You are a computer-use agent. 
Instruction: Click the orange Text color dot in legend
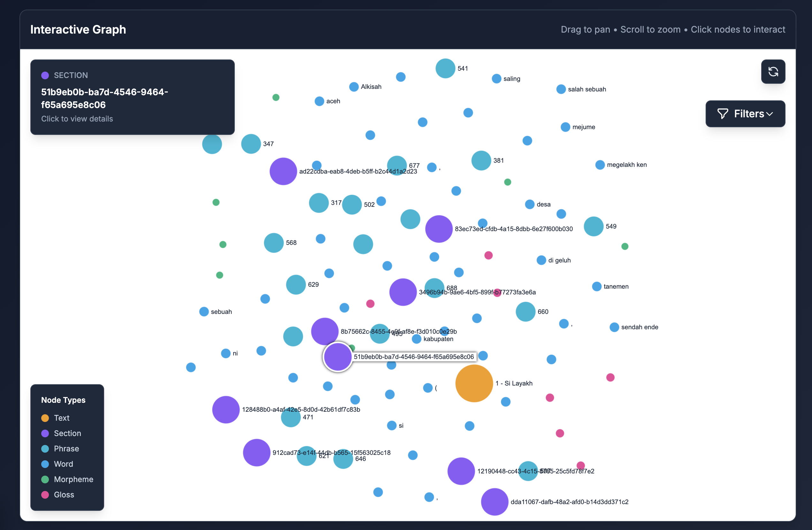pyautogui.click(x=45, y=418)
